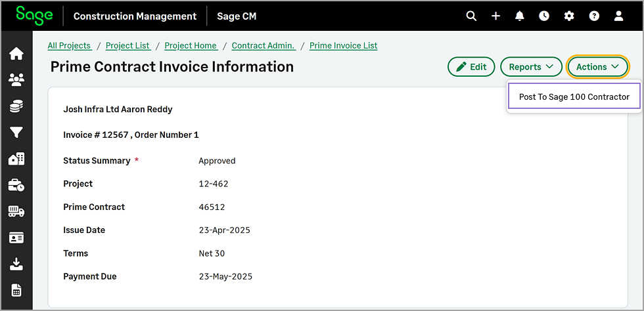Navigate to Project Home breadcrumb

tap(191, 45)
